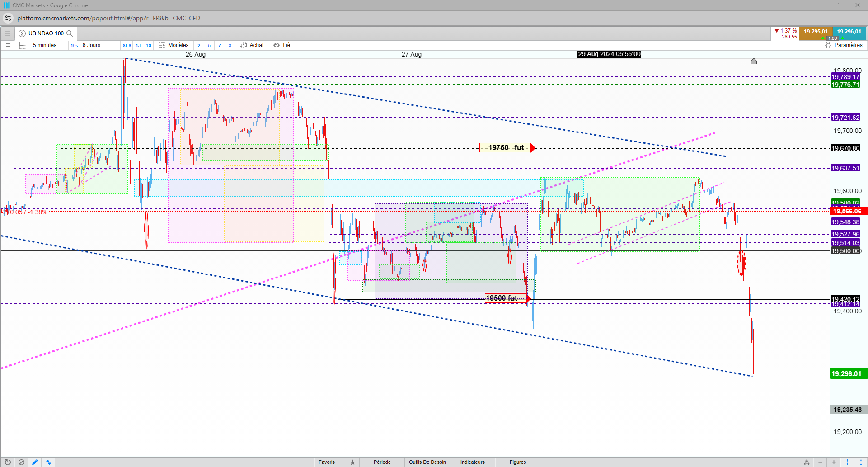Zoom out with the minus icon
This screenshot has width=868, height=467.
coord(820,462)
